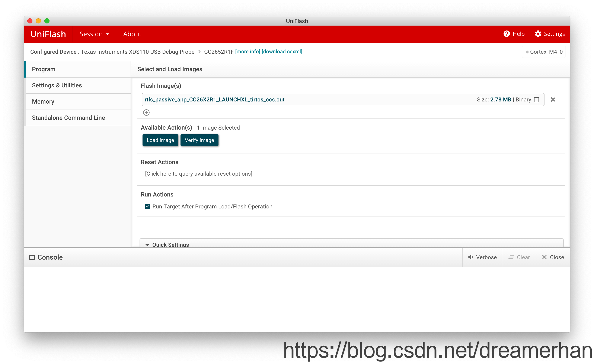Open Settings via the gear icon
This screenshot has height=364, width=594.
tap(538, 34)
